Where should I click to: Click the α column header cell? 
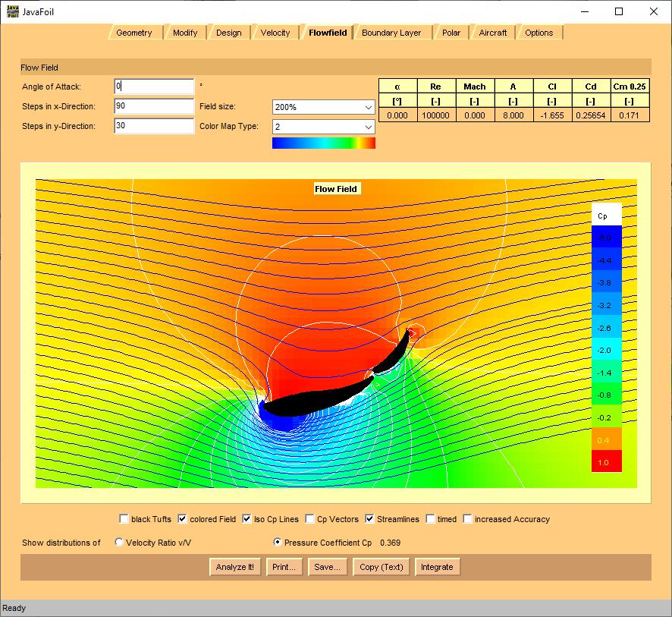click(x=397, y=87)
